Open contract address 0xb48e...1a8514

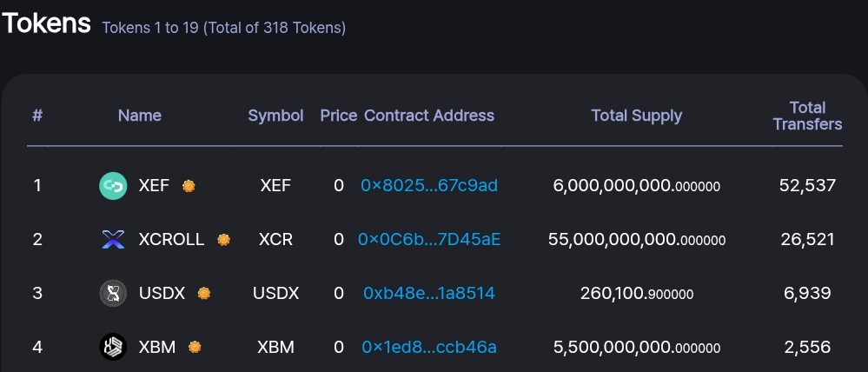click(429, 293)
